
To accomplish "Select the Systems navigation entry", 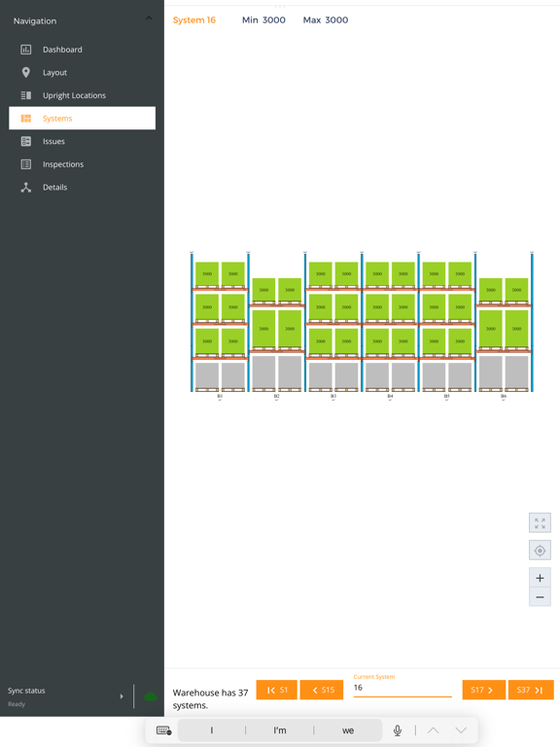I will click(x=82, y=118).
